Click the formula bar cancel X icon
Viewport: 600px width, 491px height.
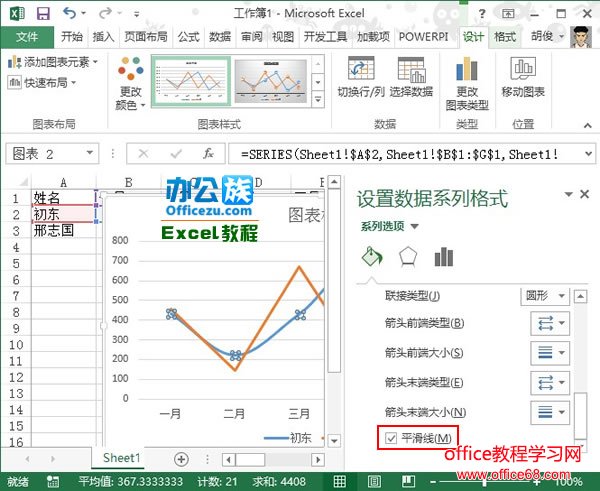[x=143, y=154]
